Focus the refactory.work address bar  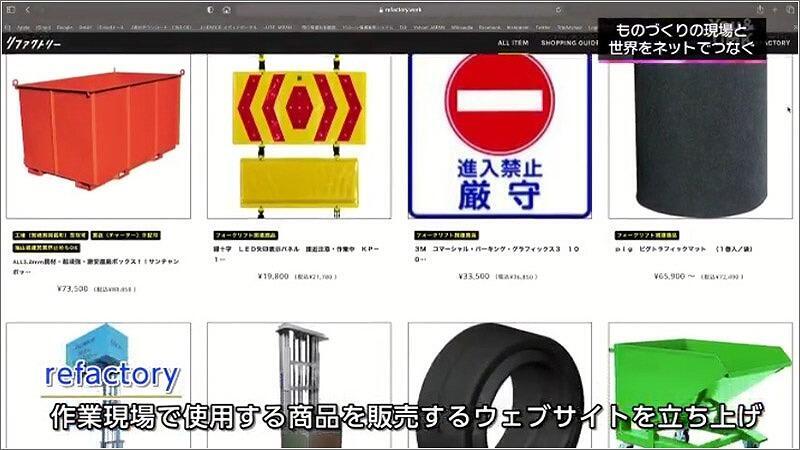[401, 10]
